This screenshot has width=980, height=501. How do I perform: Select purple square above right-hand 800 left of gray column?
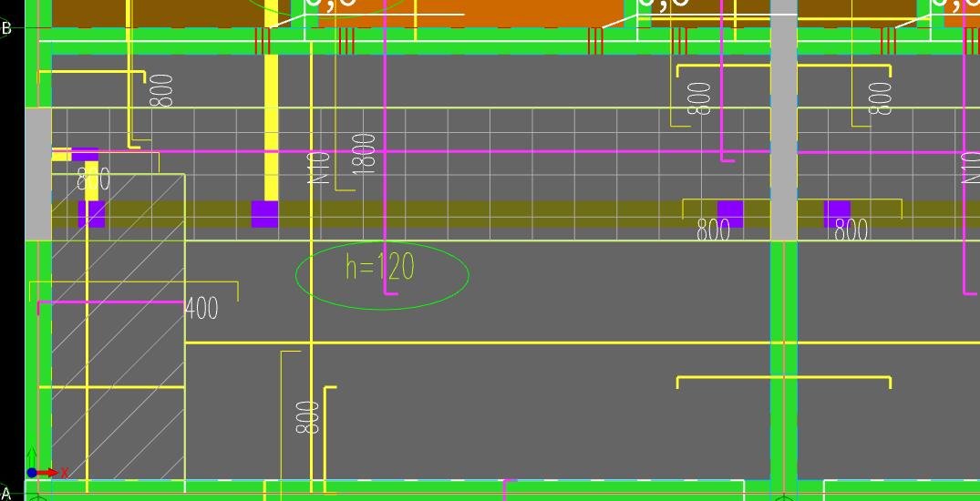(730, 214)
